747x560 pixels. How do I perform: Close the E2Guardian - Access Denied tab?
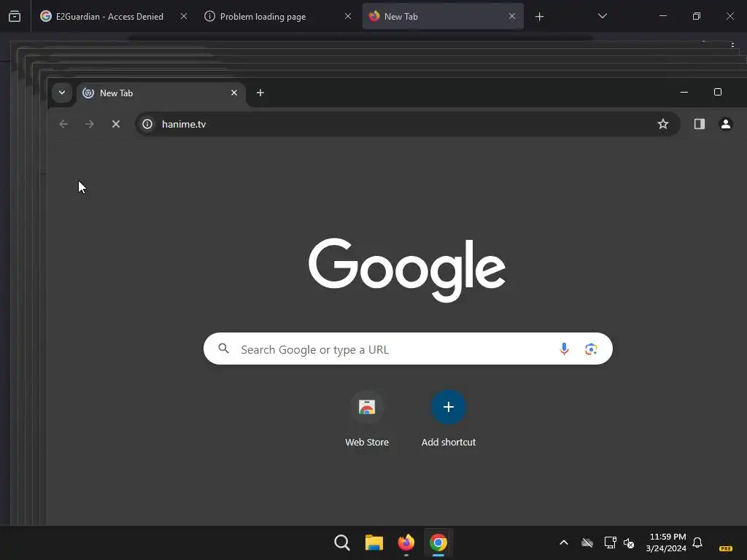coord(184,17)
